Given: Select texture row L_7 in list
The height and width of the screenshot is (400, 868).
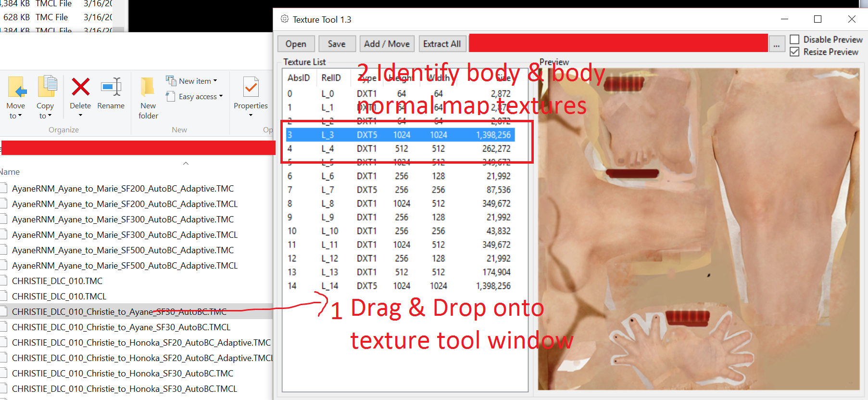Looking at the screenshot, I should pos(399,190).
